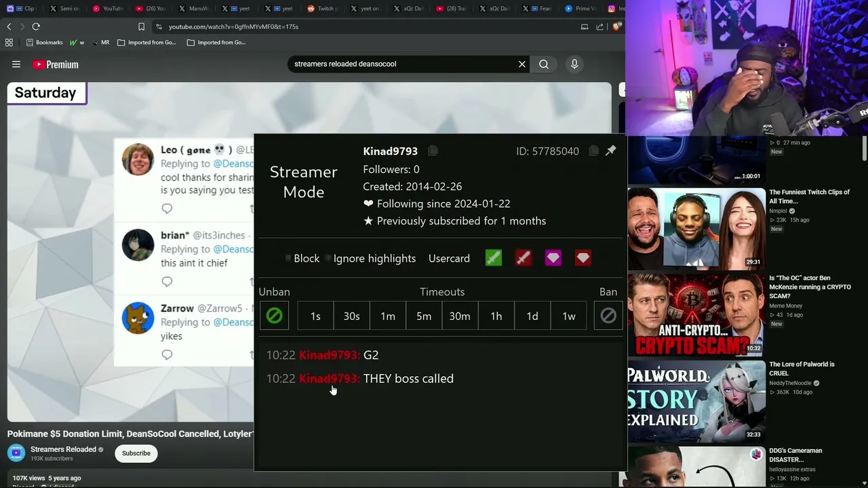Go to YouTube Premium home logo
Viewport: 868px width, 488px height.
pyautogui.click(x=56, y=64)
